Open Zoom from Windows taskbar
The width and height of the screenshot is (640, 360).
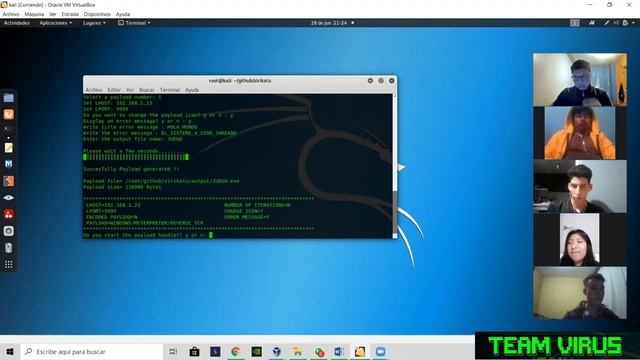(x=380, y=351)
